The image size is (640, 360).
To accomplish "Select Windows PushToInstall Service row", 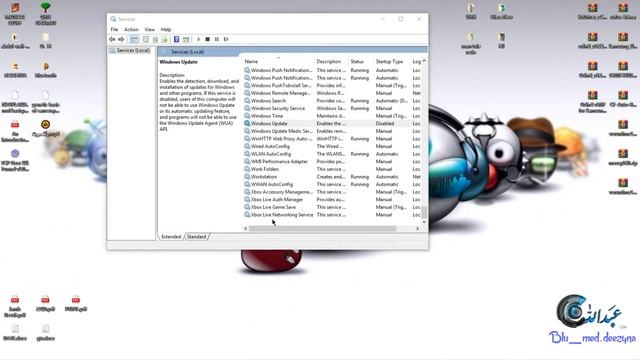I will pyautogui.click(x=332, y=85).
